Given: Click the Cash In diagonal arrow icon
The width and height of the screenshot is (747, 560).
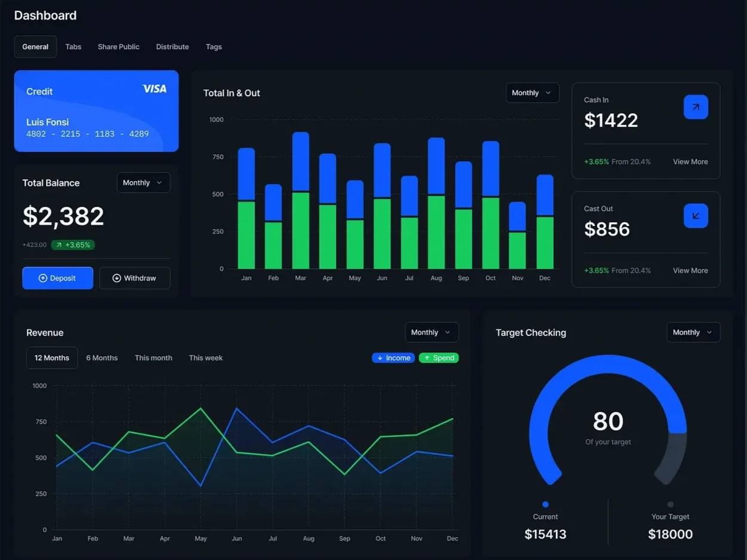Looking at the screenshot, I should [x=695, y=106].
